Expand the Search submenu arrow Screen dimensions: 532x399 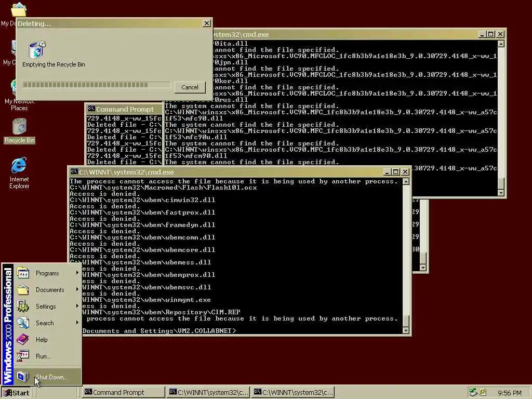click(77, 323)
